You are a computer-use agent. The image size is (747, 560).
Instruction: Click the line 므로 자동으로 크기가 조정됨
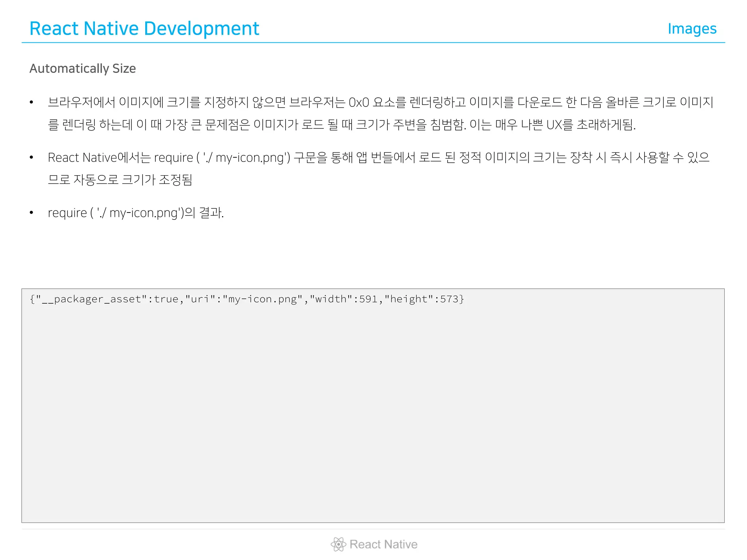pos(120,179)
